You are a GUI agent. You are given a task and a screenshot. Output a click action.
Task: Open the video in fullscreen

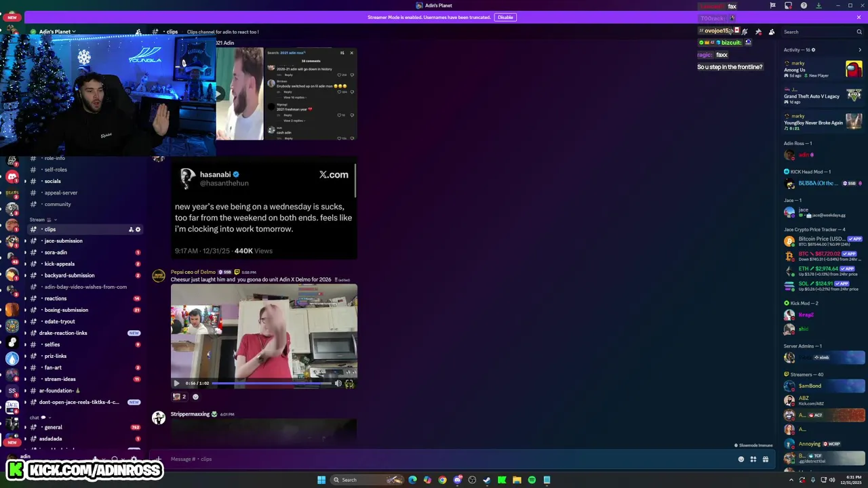tap(349, 384)
